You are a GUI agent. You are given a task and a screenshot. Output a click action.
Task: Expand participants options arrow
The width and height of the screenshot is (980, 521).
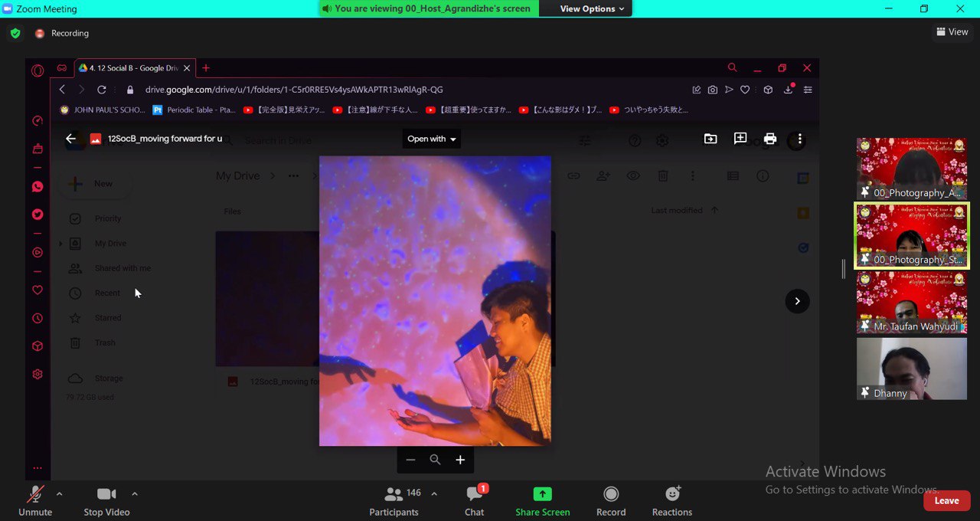pos(434,493)
